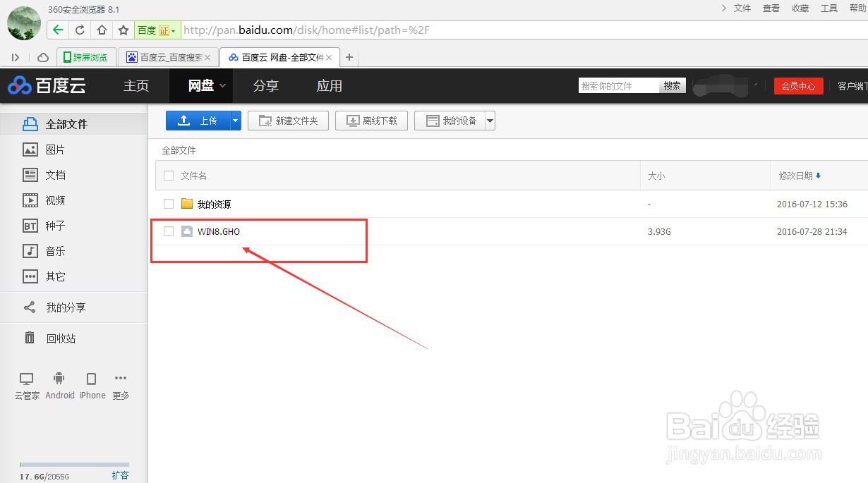
Task: Toggle the side panel arrow icon
Action: [16, 57]
